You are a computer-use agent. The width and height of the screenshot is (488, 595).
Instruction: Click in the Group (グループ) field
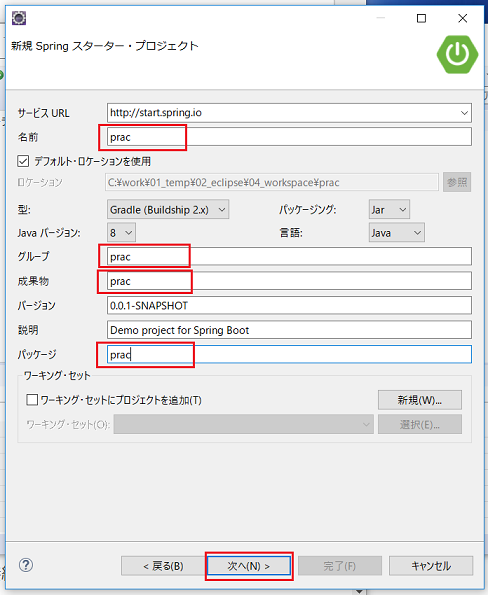289,257
